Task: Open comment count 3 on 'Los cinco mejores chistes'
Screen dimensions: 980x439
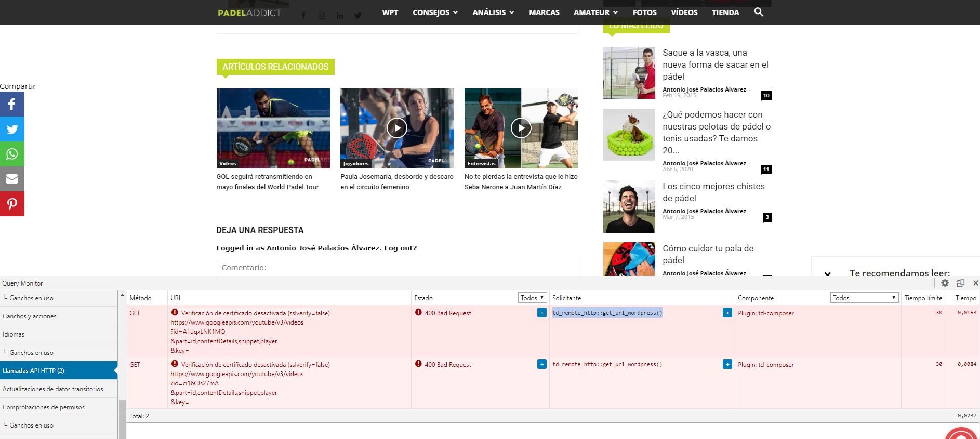Action: click(x=767, y=217)
